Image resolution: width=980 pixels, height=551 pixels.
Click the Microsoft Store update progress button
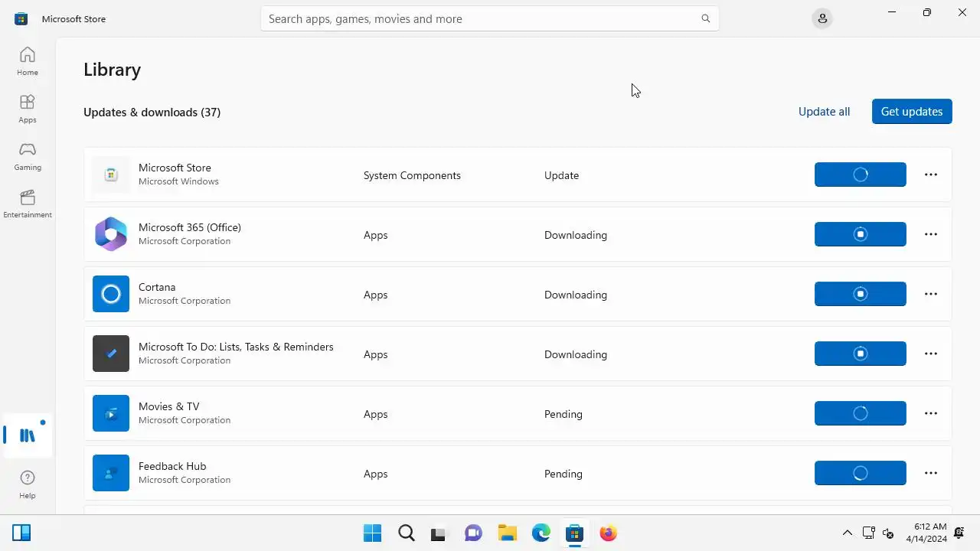point(861,174)
